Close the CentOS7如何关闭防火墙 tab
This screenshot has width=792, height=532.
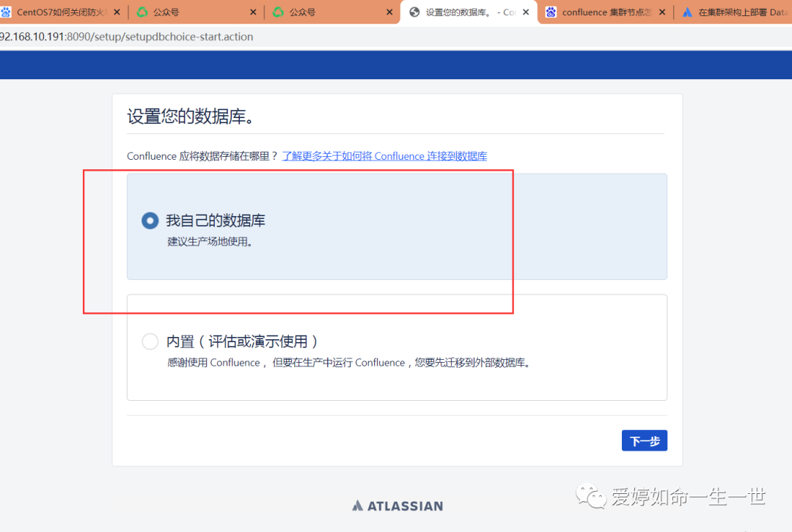(117, 12)
